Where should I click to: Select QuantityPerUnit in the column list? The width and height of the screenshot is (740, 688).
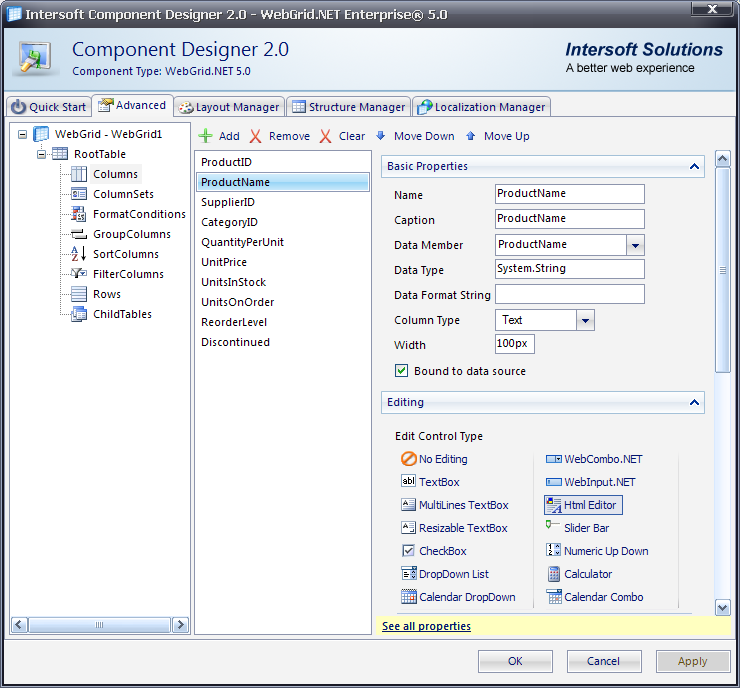(x=283, y=242)
